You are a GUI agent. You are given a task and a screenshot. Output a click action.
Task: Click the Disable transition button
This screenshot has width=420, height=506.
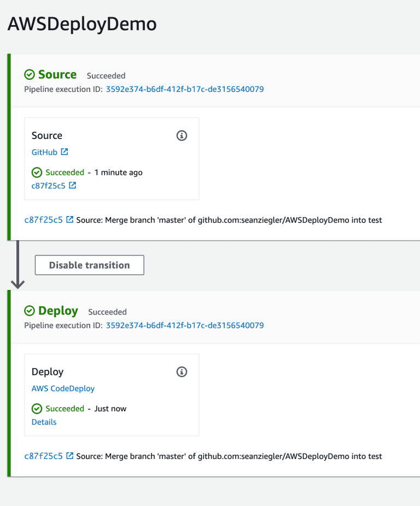click(x=89, y=265)
